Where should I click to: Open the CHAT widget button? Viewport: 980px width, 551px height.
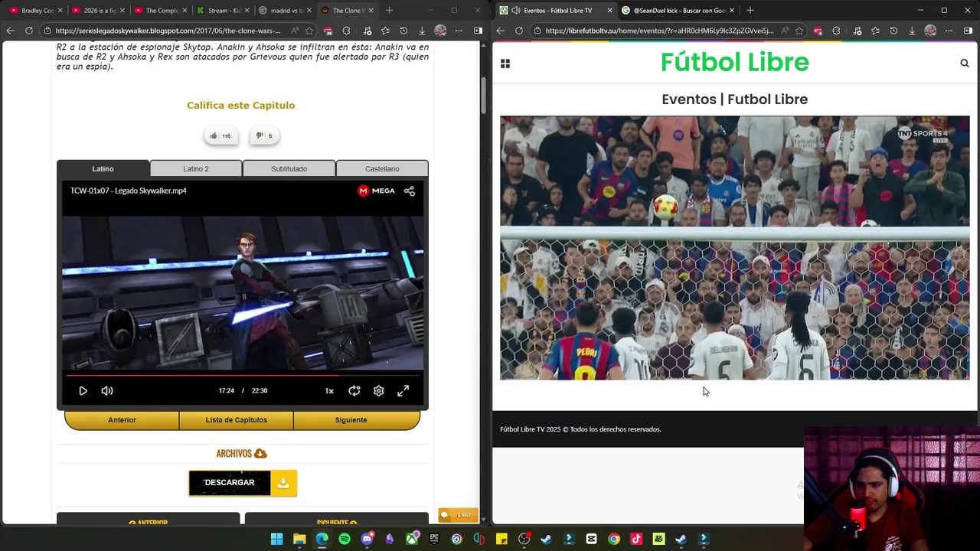click(458, 515)
